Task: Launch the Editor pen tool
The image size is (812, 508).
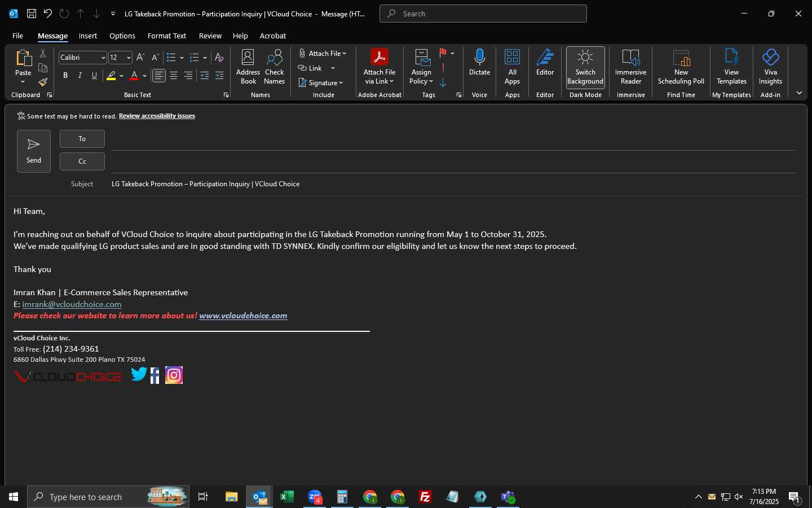Action: point(545,62)
